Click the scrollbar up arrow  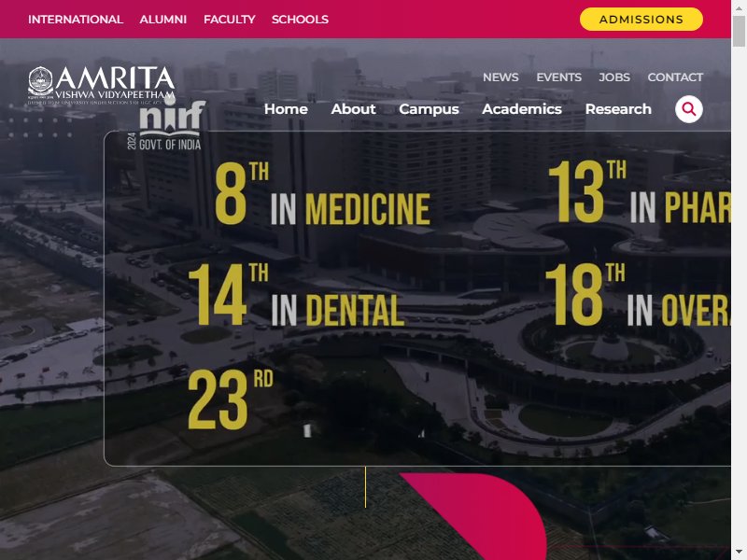click(x=739, y=7)
